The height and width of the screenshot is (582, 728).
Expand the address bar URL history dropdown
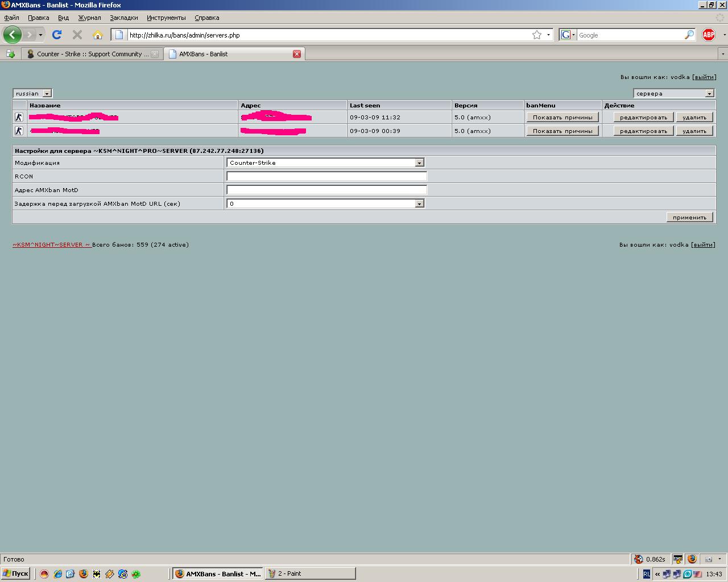tap(549, 35)
